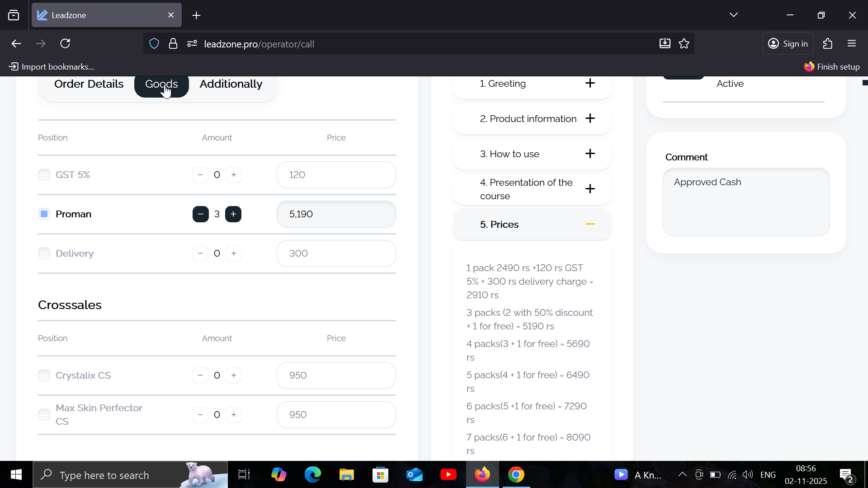Viewport: 868px width, 488px height.
Task: Bookmark this page with star icon
Action: pyautogui.click(x=684, y=44)
